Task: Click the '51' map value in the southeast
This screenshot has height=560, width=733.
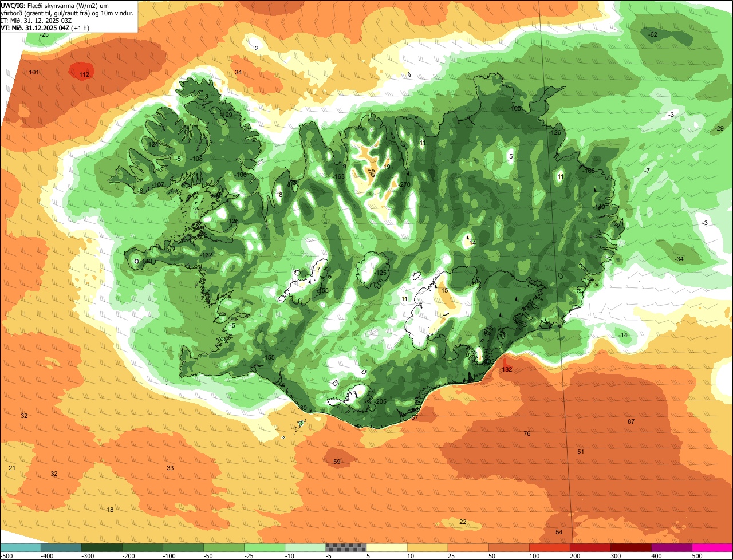Action: tap(581, 452)
